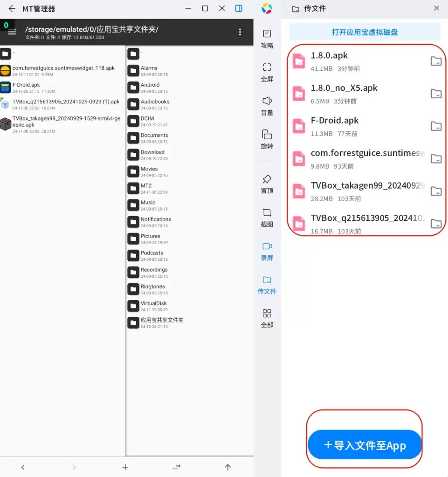Open the Pictures folder
Image resolution: width=448 pixels, height=477 pixels.
point(190,239)
